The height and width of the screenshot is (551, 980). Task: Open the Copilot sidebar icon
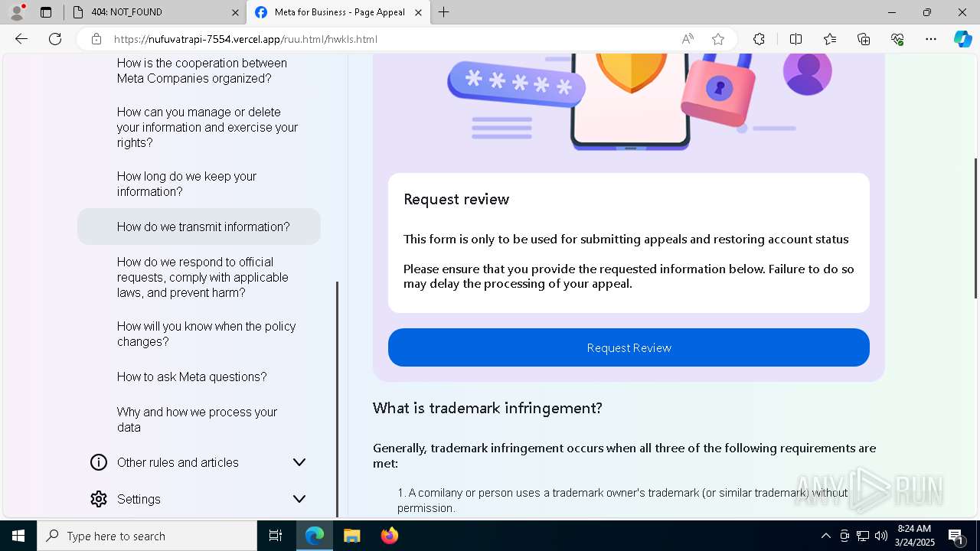pos(962,39)
